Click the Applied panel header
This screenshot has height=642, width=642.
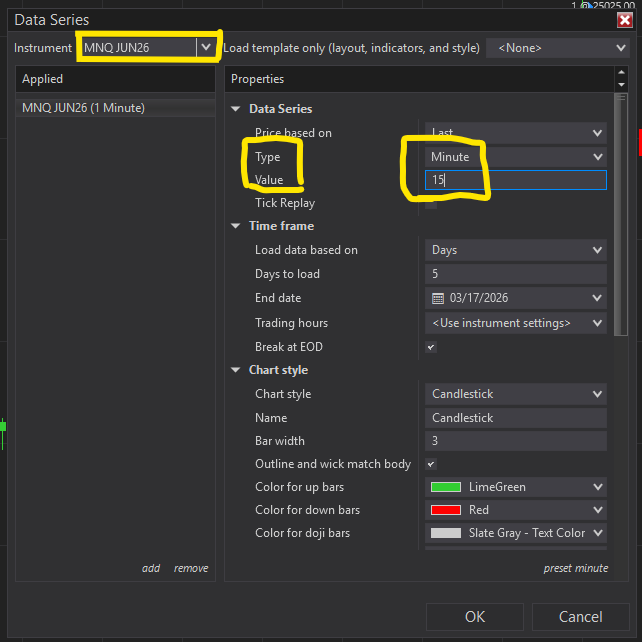(115, 79)
